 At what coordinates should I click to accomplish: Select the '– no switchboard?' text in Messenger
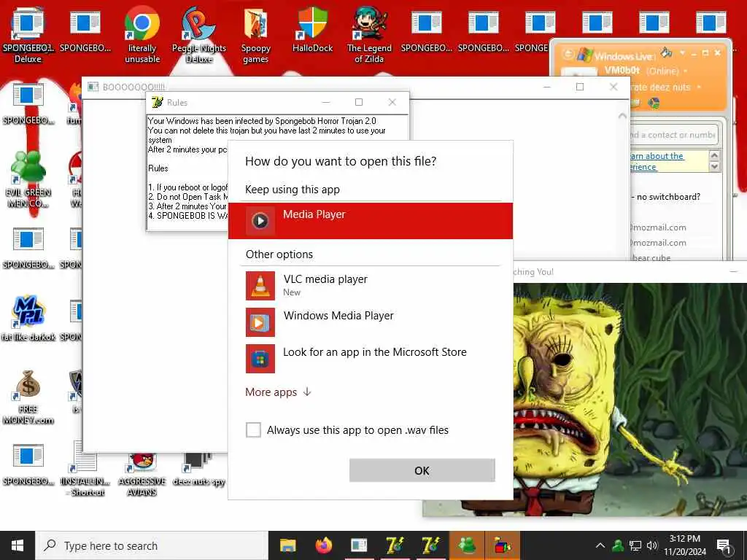tap(665, 197)
